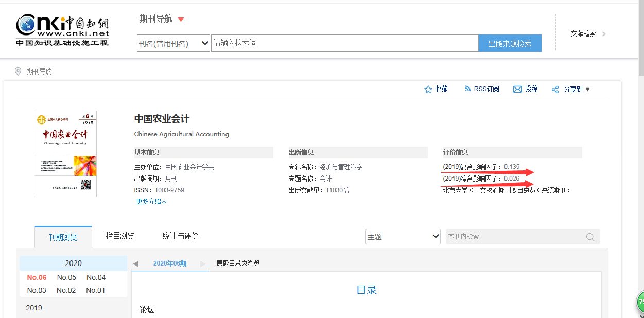
Task: Expand the 2019 year section
Action: tap(34, 308)
